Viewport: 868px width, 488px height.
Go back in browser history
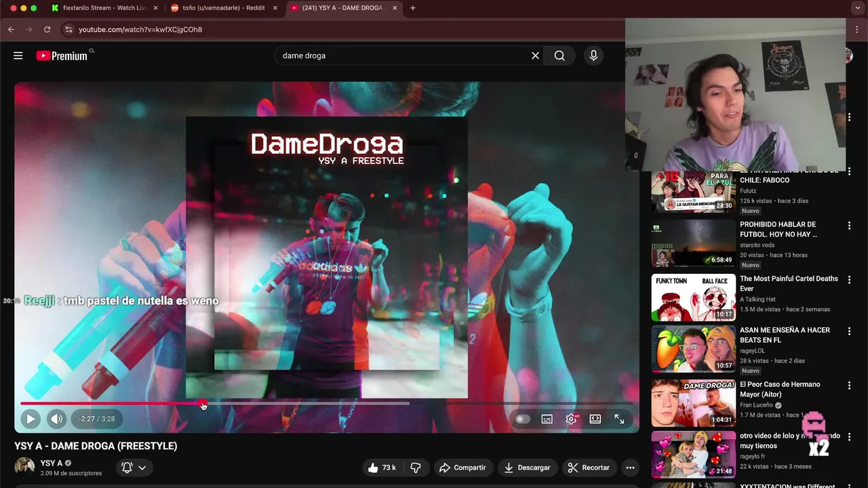[x=11, y=30]
